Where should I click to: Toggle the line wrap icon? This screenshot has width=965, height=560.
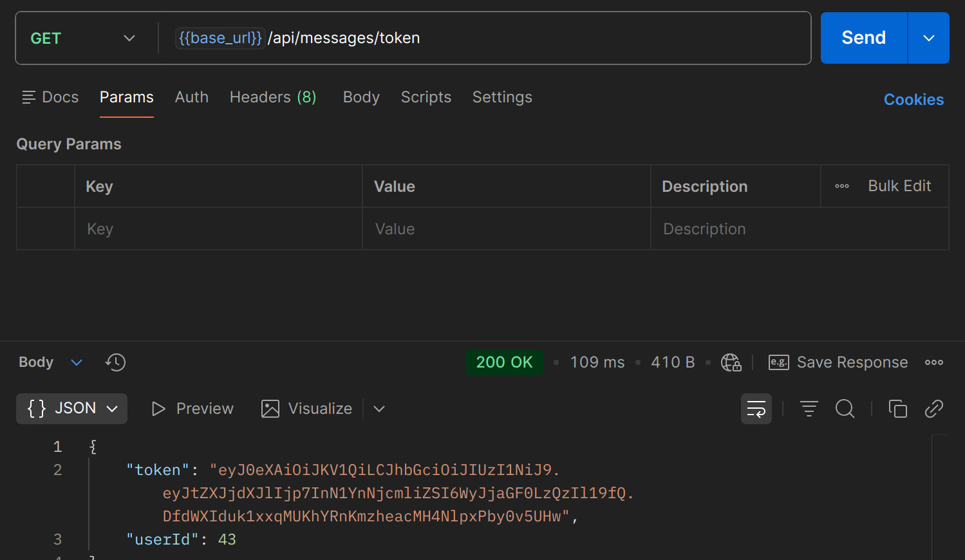(756, 409)
